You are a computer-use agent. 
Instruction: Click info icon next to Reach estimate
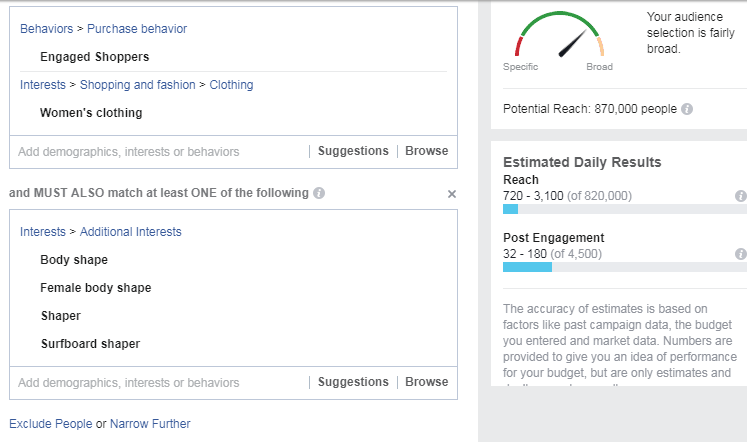(x=741, y=196)
